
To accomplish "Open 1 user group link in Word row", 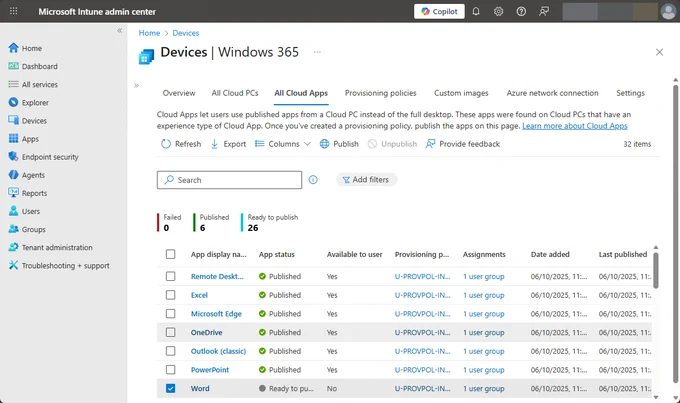I will tap(484, 388).
